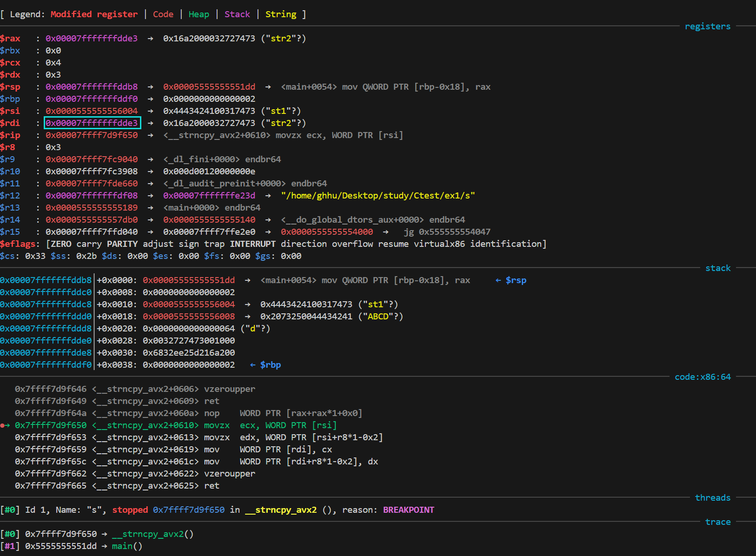Click the "virtualx86" flag in eflags
The image size is (756, 556).
tap(439, 244)
